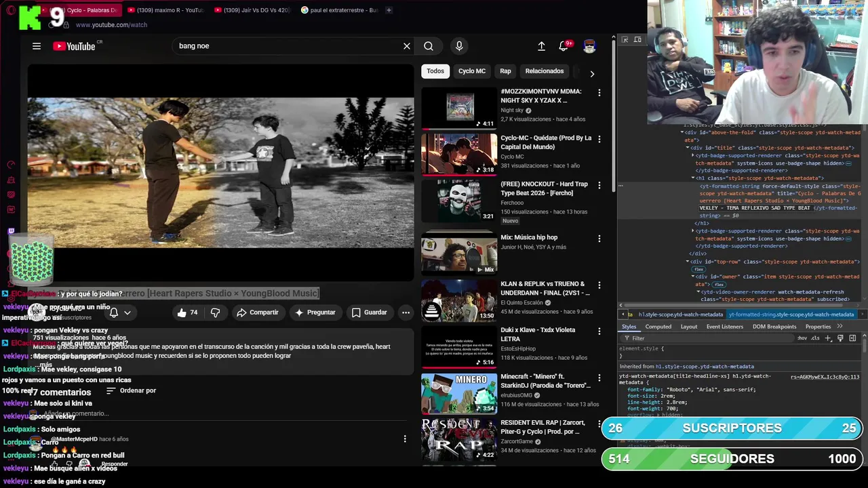Switch to the Layout tab in DevTools
The image size is (868, 488).
689,327
